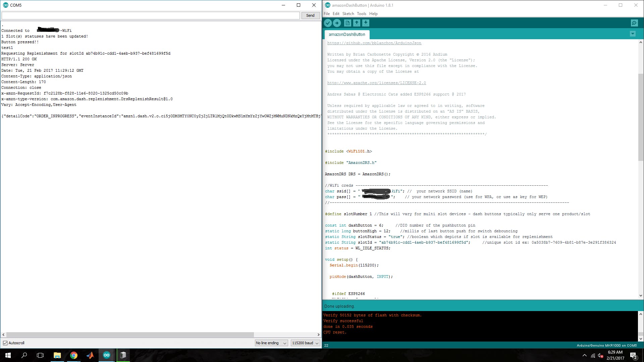Switch to Arduino IDE taskbar icon
The image size is (644, 362).
pyautogui.click(x=107, y=355)
